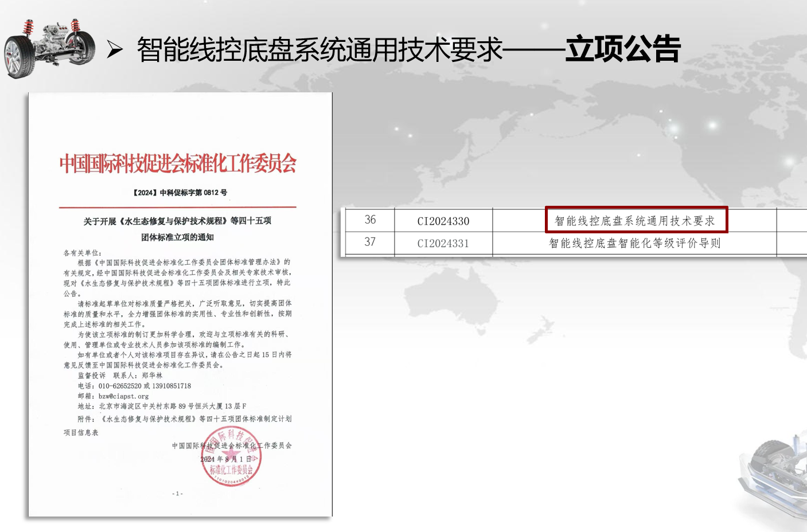Click the paragraph beginning 请标准起草单位
Image resolution: width=807 pixels, height=532 pixels.
click(178, 314)
